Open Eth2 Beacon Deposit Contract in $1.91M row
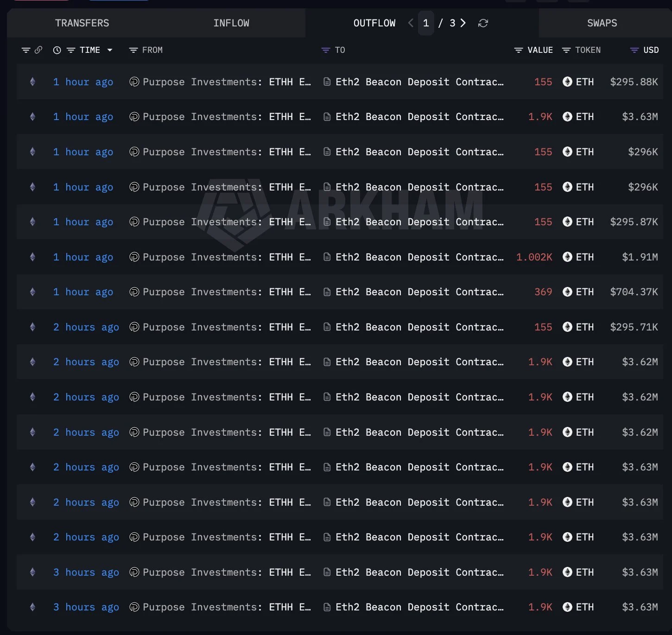Image resolution: width=672 pixels, height=635 pixels. coord(419,257)
